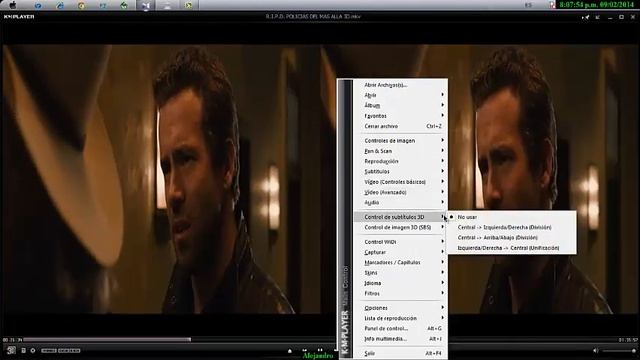This screenshot has width=640, height=360.
Task: Expand the 'Álbum' submenu
Action: 400,105
